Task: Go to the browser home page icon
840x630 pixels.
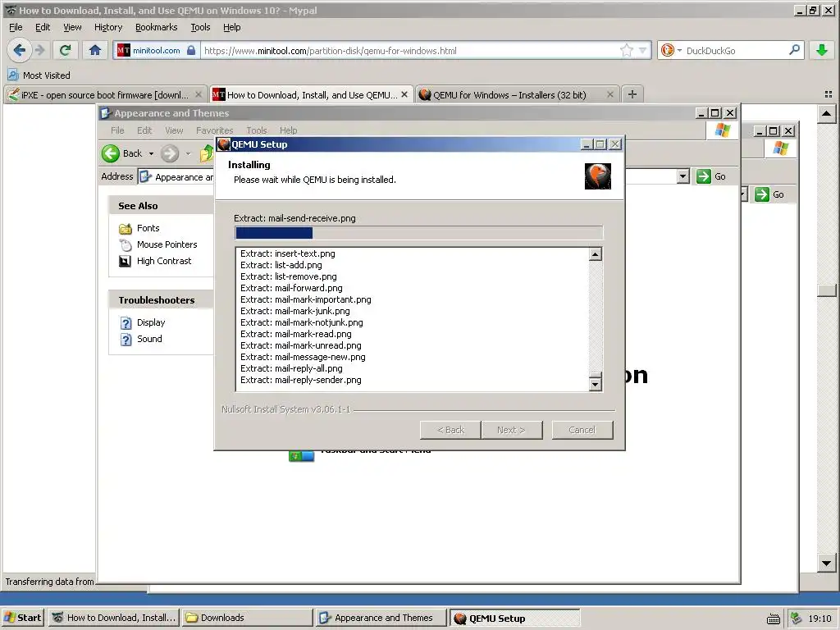Action: coord(95,50)
